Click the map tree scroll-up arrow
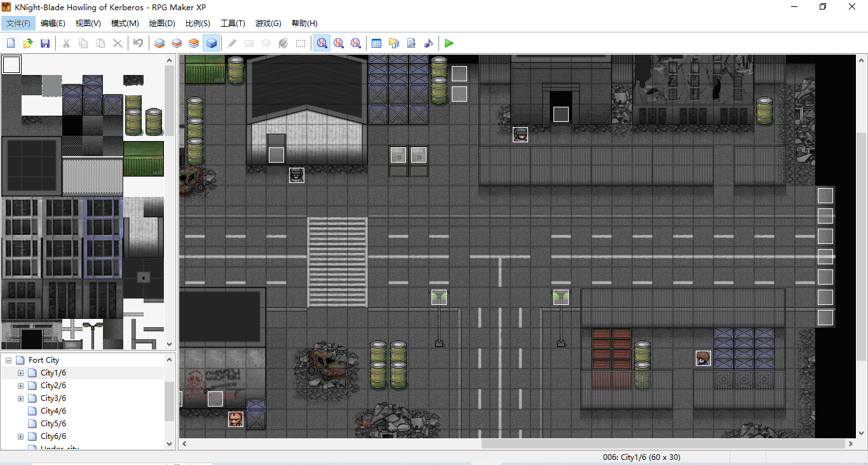Screen dimensions: 868x465 click(170, 359)
